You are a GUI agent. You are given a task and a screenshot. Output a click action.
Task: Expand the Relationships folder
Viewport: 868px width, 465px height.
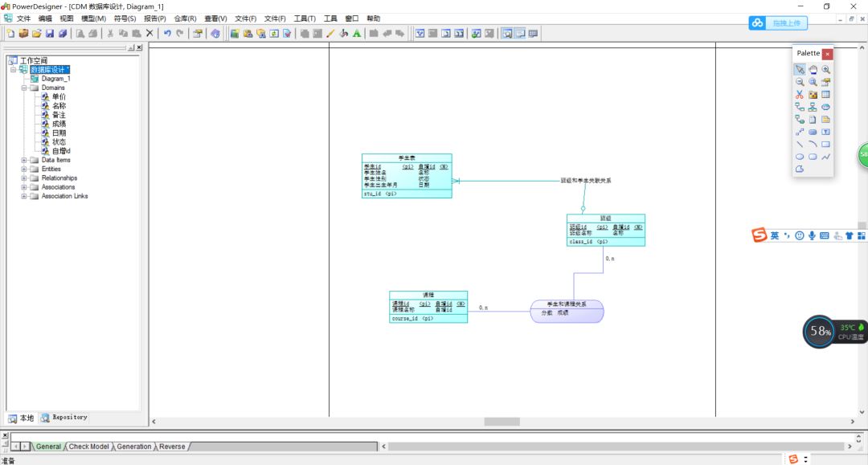tap(24, 178)
